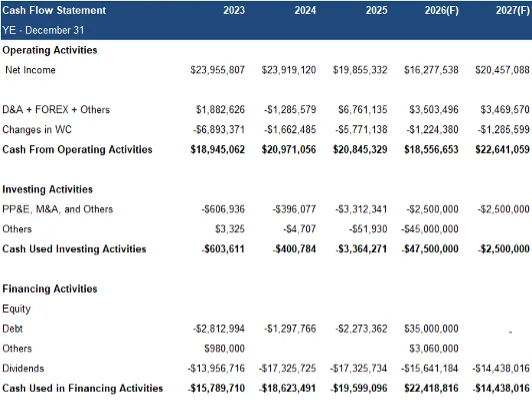532x400 pixels.
Task: Click the Equity row label
Action: coord(16,309)
